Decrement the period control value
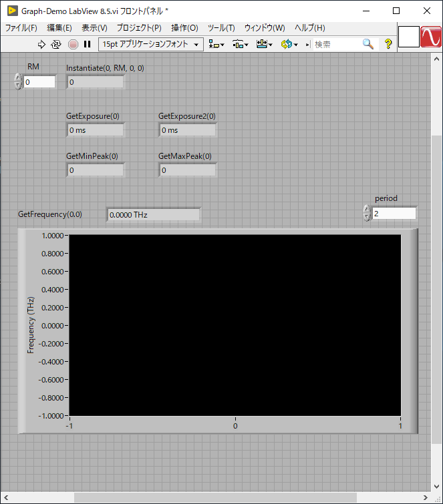Image resolution: width=443 pixels, height=504 pixels. [366, 217]
